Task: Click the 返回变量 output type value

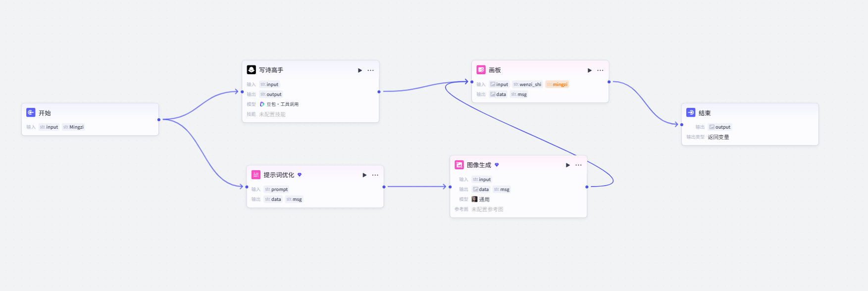Action: pos(718,137)
